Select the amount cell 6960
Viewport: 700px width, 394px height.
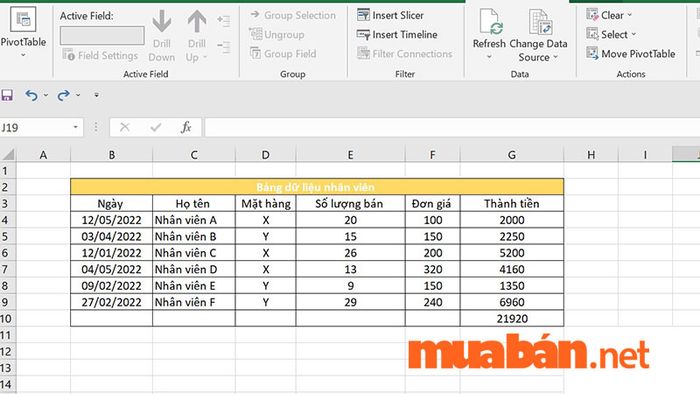(x=512, y=302)
